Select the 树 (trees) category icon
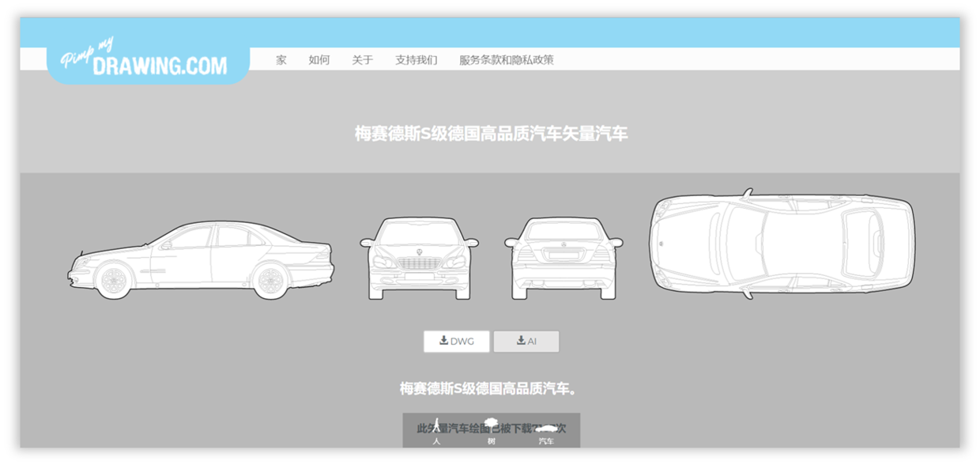Viewport: 980px width, 465px height. point(491,430)
